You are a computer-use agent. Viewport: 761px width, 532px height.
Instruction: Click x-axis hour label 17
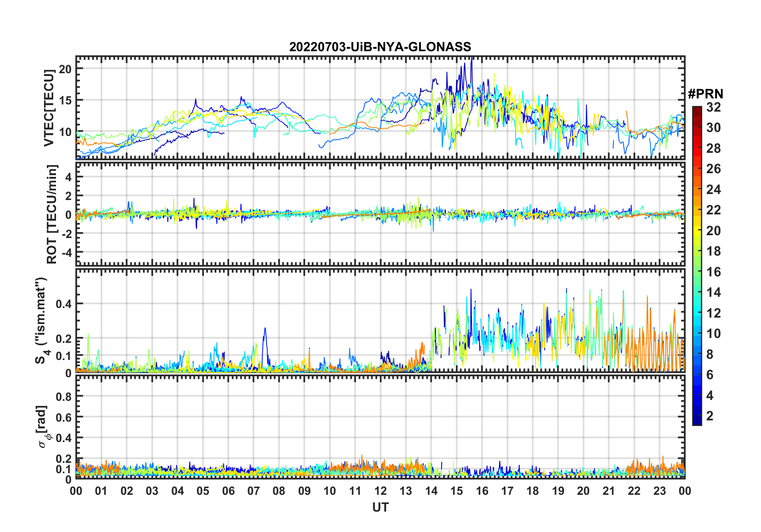tap(507, 491)
